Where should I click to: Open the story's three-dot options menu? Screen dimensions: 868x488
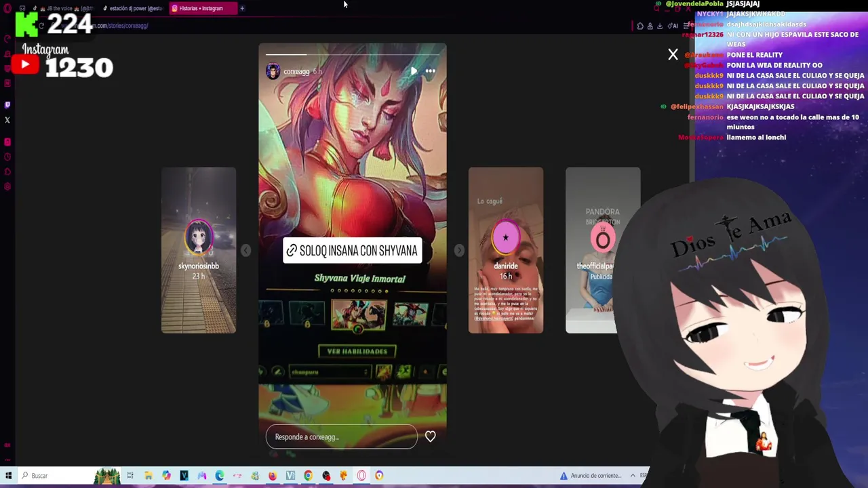[430, 70]
